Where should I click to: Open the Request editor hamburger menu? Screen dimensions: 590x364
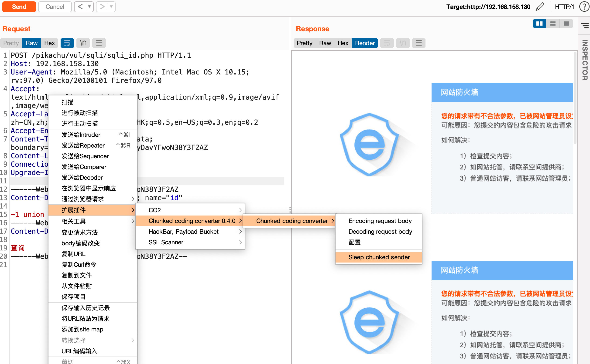[99, 43]
